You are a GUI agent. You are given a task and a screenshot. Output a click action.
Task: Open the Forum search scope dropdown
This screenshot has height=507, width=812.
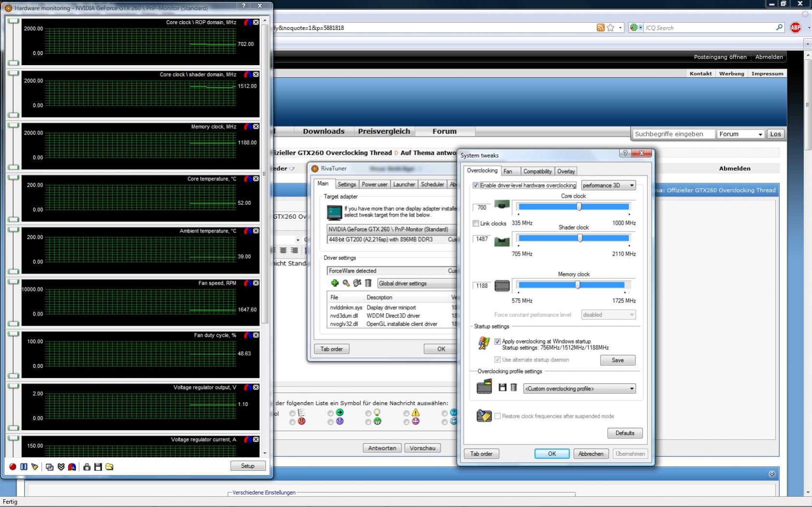click(740, 134)
